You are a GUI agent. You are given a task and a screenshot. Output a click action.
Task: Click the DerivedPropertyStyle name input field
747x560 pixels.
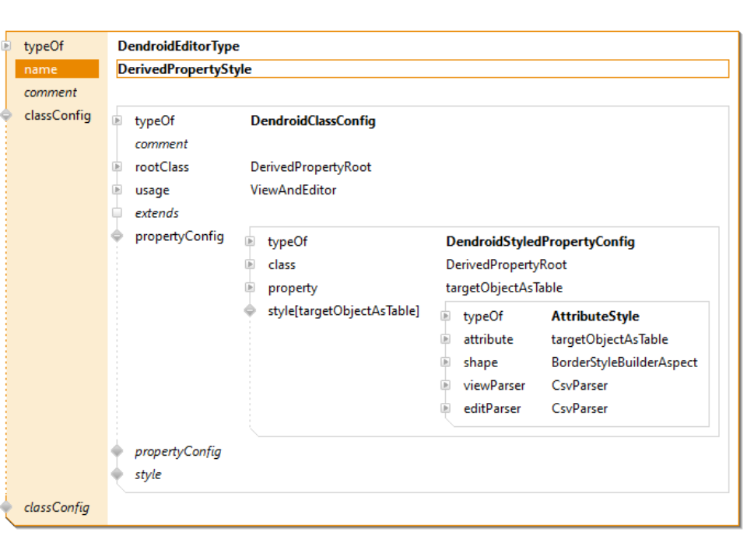click(422, 69)
